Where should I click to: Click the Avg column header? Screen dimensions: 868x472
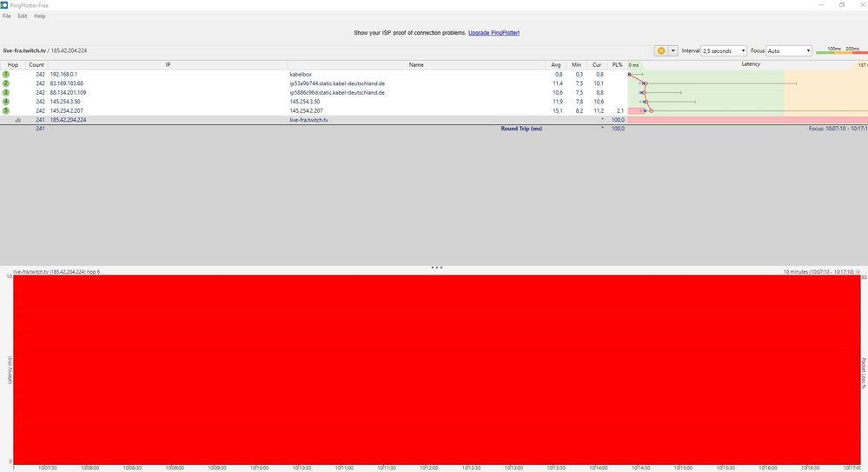pyautogui.click(x=556, y=65)
